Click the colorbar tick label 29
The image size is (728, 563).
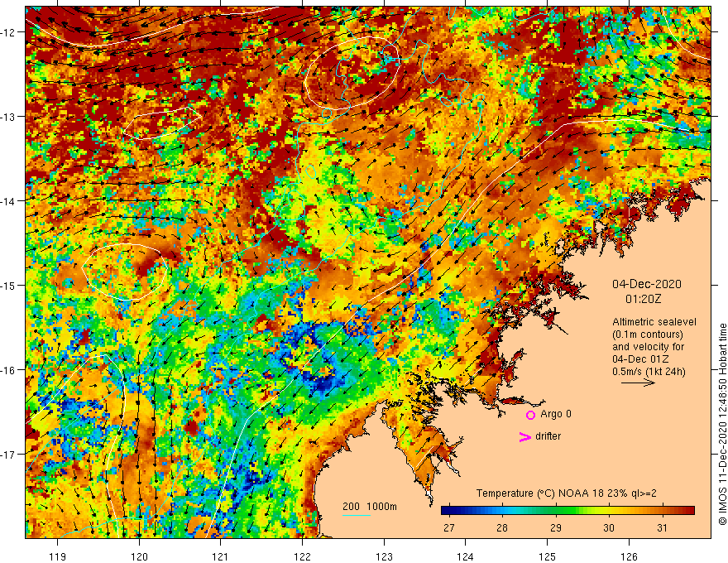[555, 528]
